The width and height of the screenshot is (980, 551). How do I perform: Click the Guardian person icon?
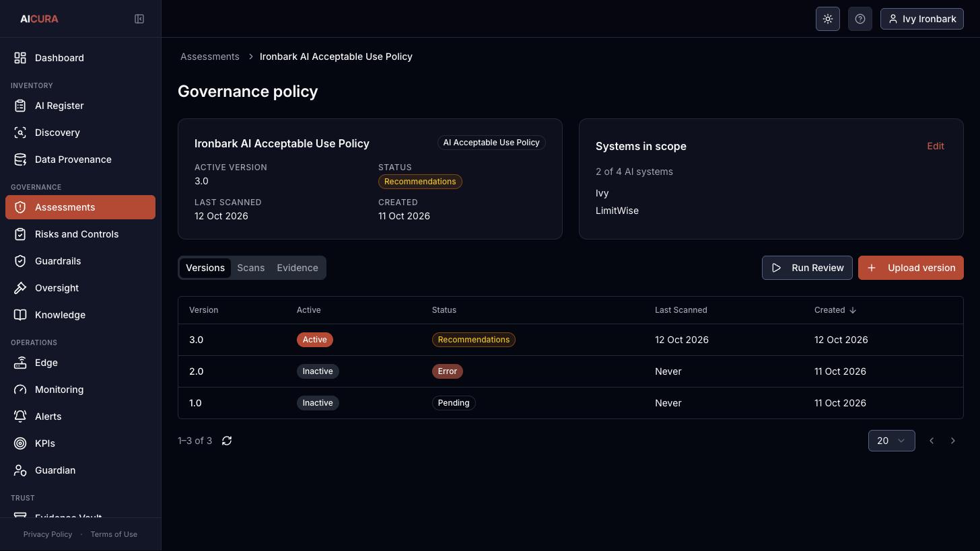click(x=20, y=470)
